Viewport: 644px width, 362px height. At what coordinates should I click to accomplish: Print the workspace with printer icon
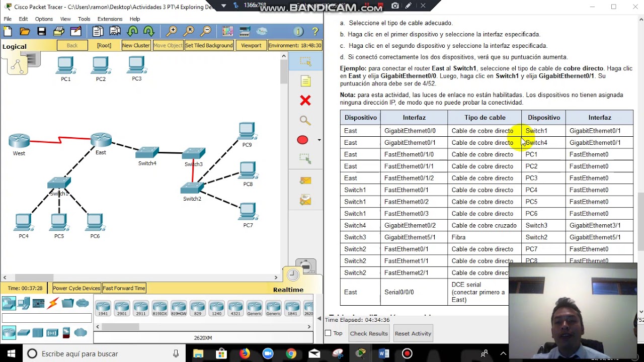point(59,31)
